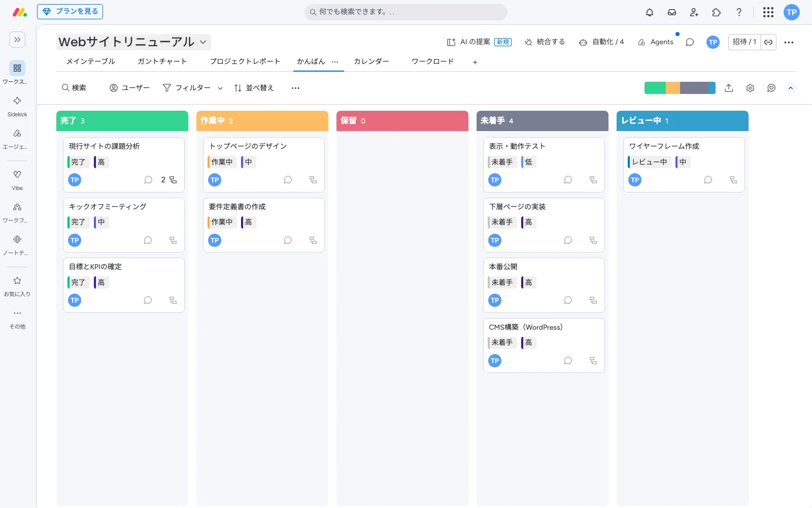Click the status color summary bar
This screenshot has width=812, height=508.
click(680, 88)
